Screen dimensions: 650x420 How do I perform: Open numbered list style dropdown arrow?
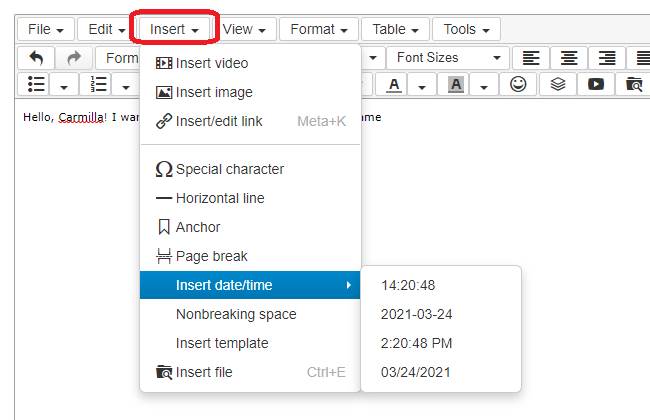click(126, 87)
